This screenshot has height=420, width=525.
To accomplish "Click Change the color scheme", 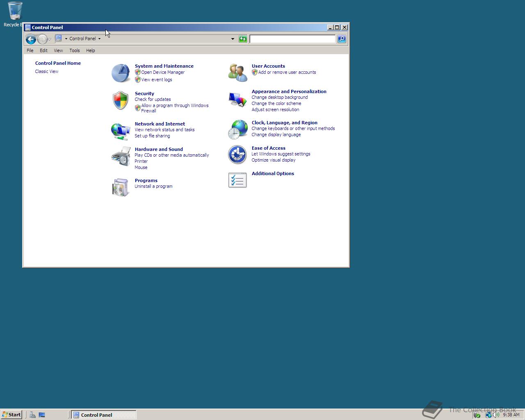I will [x=276, y=103].
